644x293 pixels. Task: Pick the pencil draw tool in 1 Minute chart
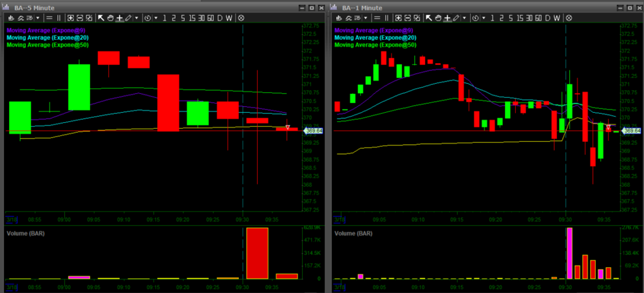pos(456,18)
